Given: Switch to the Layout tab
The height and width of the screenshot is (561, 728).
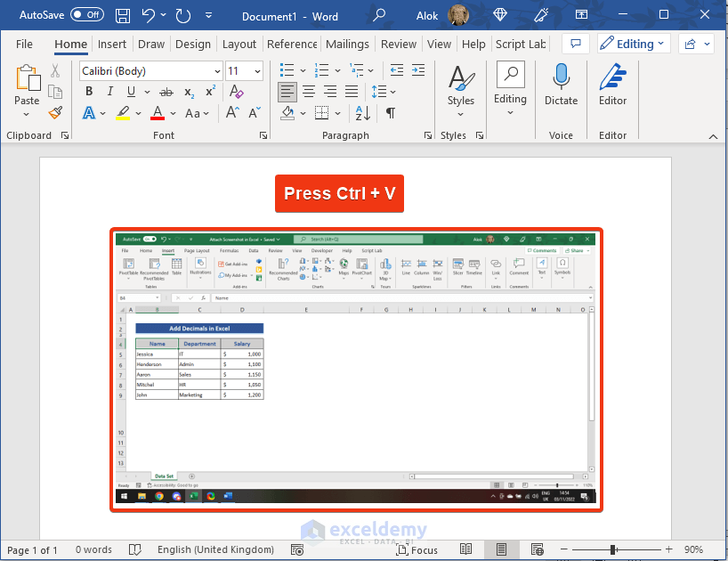Looking at the screenshot, I should (239, 45).
